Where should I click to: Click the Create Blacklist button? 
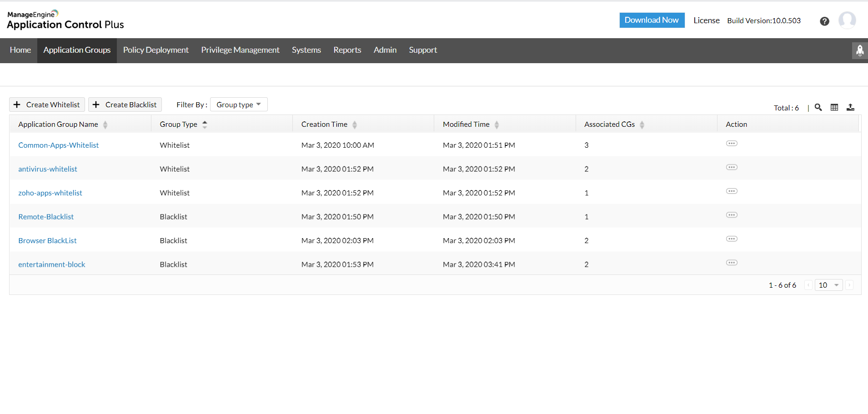coord(125,105)
